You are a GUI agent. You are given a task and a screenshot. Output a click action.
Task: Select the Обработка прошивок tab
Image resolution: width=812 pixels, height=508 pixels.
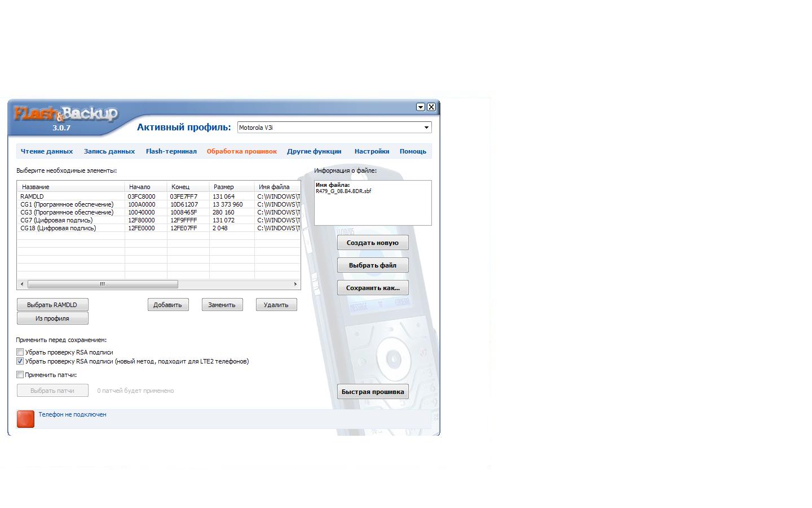pyautogui.click(x=242, y=151)
